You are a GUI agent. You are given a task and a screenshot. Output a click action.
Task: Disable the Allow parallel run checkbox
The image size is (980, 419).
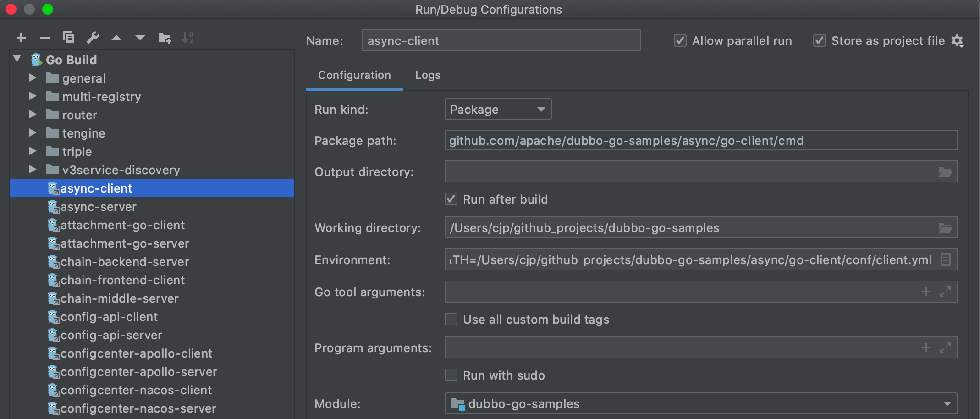[x=680, y=41]
